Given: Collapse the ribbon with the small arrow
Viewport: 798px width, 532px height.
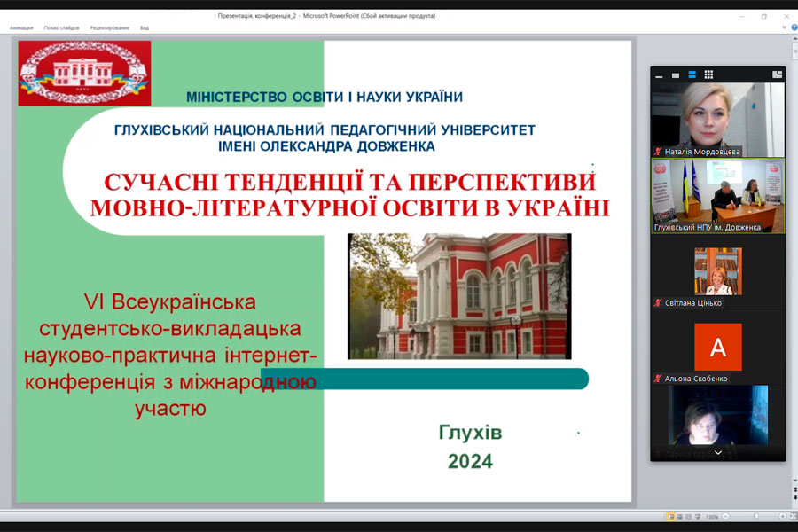Looking at the screenshot, I should tap(785, 27).
